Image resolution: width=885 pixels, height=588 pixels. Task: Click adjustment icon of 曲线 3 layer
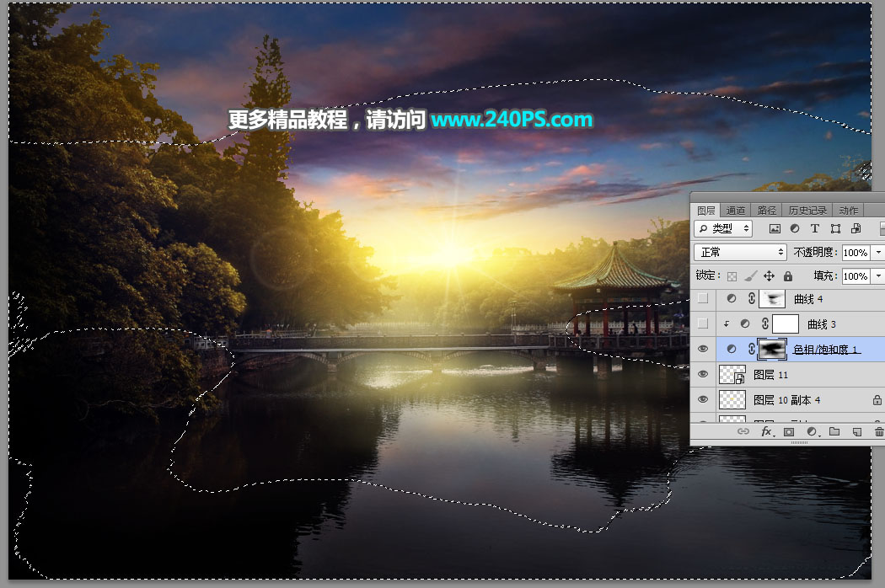coord(745,324)
